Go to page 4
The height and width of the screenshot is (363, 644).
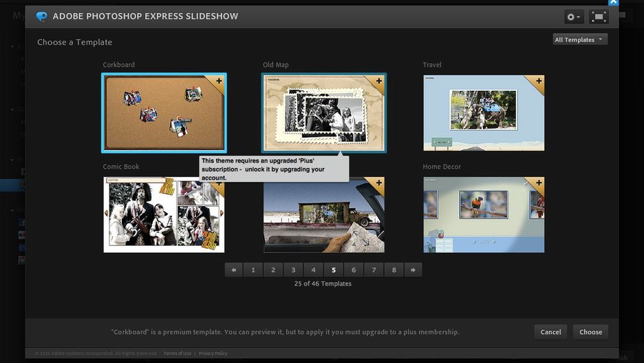pos(313,270)
